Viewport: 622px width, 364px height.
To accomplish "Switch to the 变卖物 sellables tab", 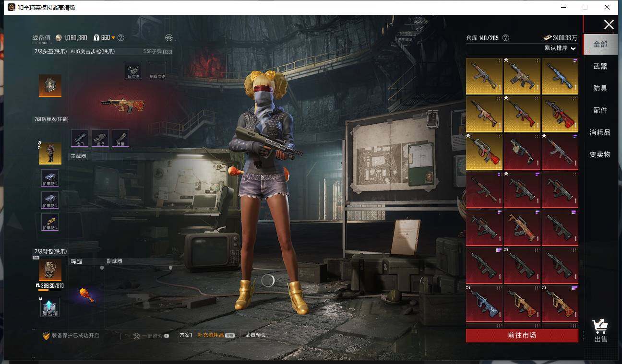I will pyautogui.click(x=600, y=154).
